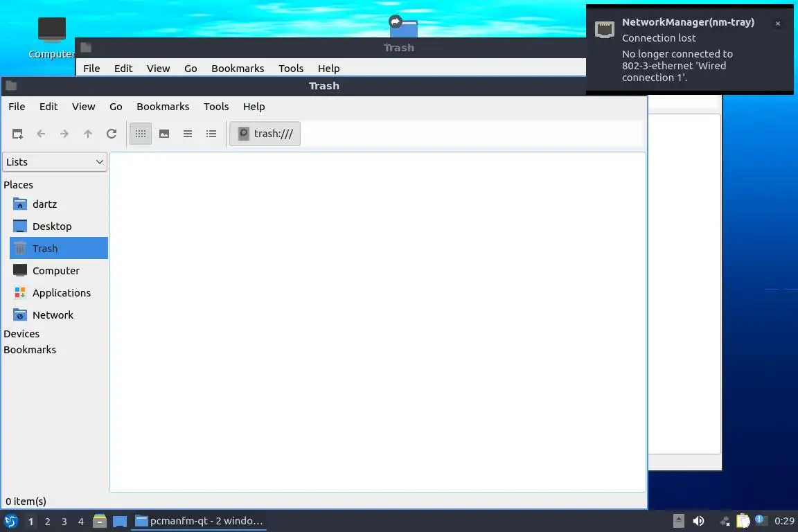Click folder icon in background Trash title bar
Image resolution: width=798 pixels, height=532 pixels.
point(86,47)
